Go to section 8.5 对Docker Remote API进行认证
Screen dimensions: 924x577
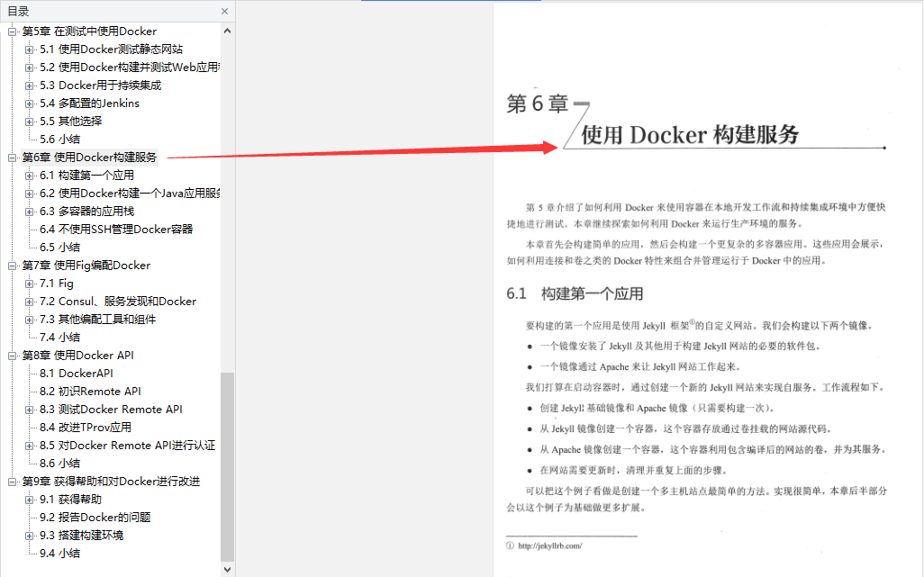(127, 445)
